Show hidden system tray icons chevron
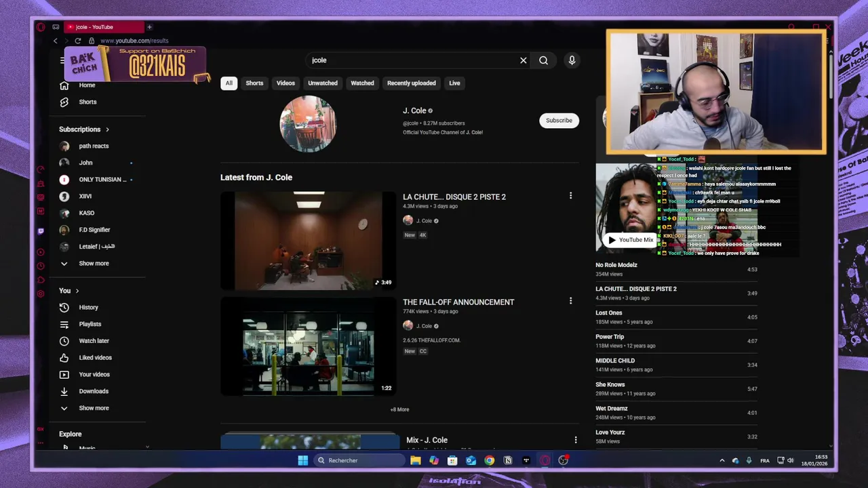This screenshot has width=868, height=488. pos(722,461)
